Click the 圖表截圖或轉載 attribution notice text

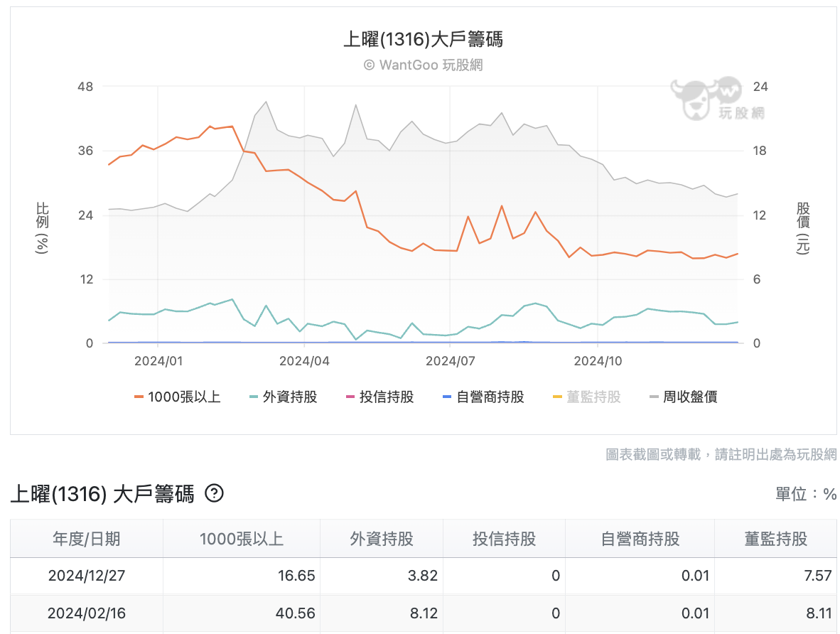[721, 454]
